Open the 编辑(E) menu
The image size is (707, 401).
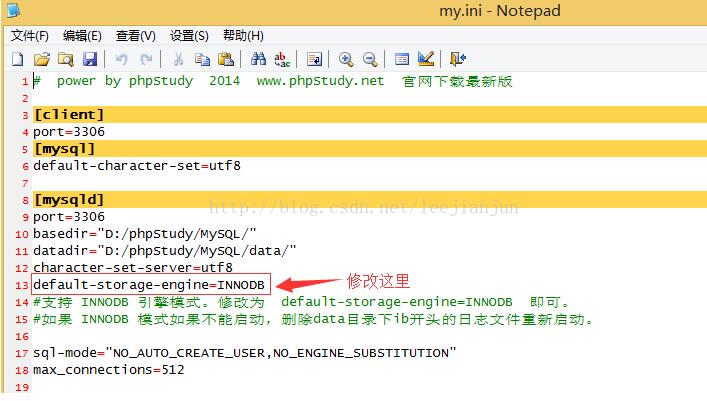click(83, 35)
